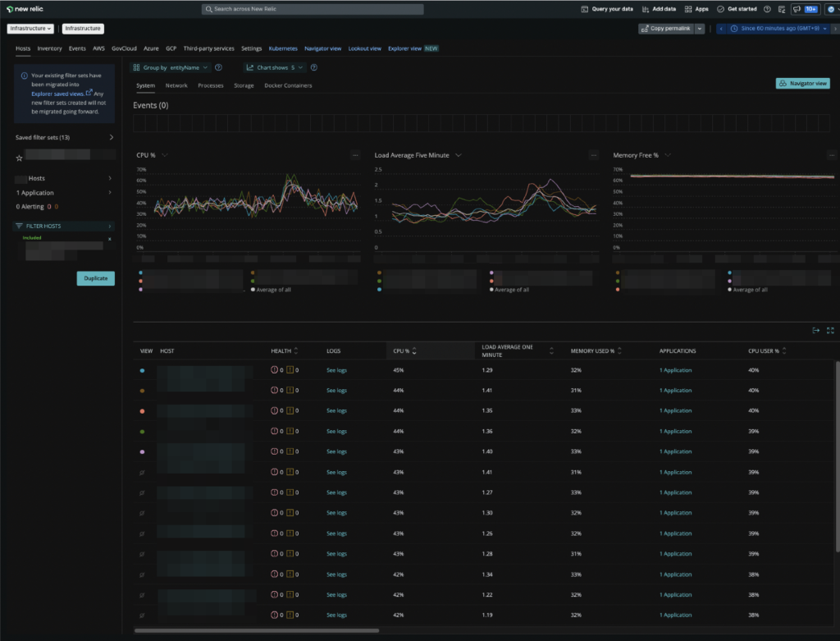Click the critical health icon in the 1.29 load row
840x641 pixels.
[x=274, y=370]
